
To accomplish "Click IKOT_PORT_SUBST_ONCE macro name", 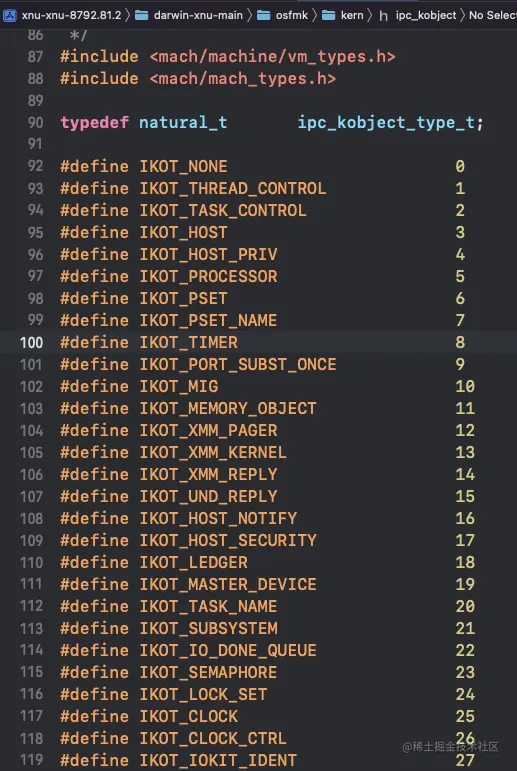I will pyautogui.click(x=238, y=364).
